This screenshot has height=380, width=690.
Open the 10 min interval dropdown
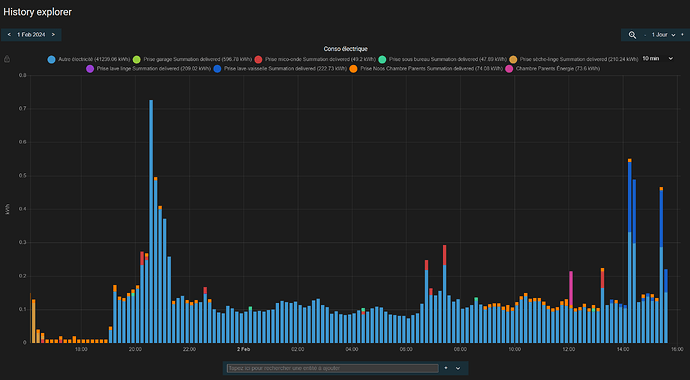[657, 58]
